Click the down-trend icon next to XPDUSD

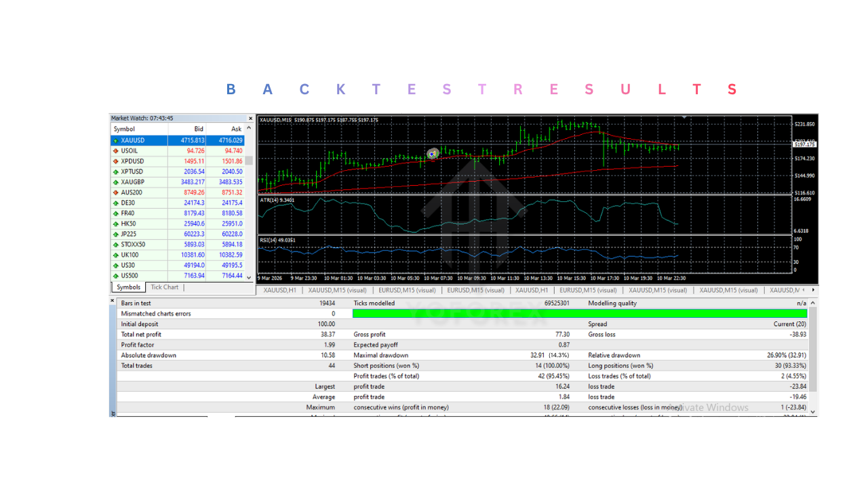(x=115, y=161)
